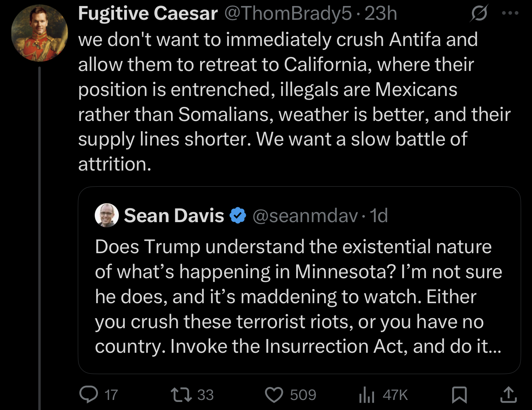532x410 pixels.
Task: Click the Fugitive Caesar display name
Action: 148,14
